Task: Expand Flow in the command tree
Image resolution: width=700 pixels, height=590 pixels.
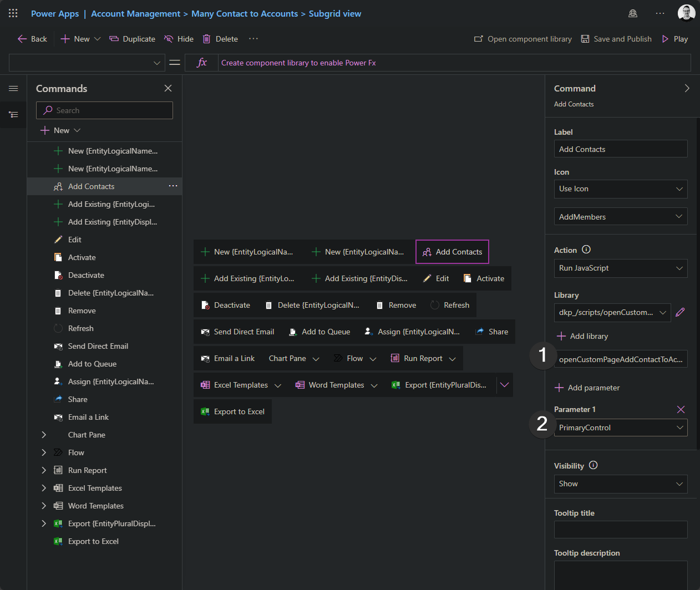Action: (44, 452)
